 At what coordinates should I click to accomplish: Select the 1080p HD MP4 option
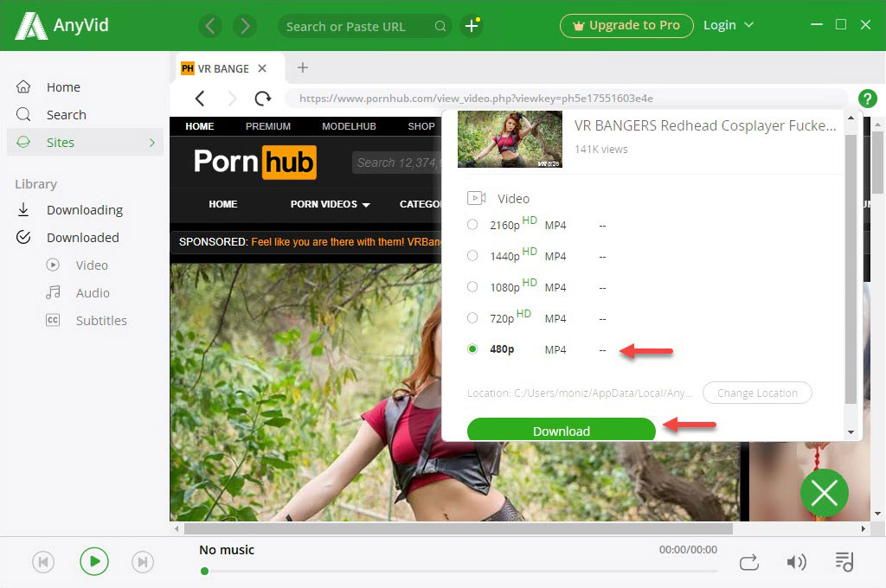472,287
